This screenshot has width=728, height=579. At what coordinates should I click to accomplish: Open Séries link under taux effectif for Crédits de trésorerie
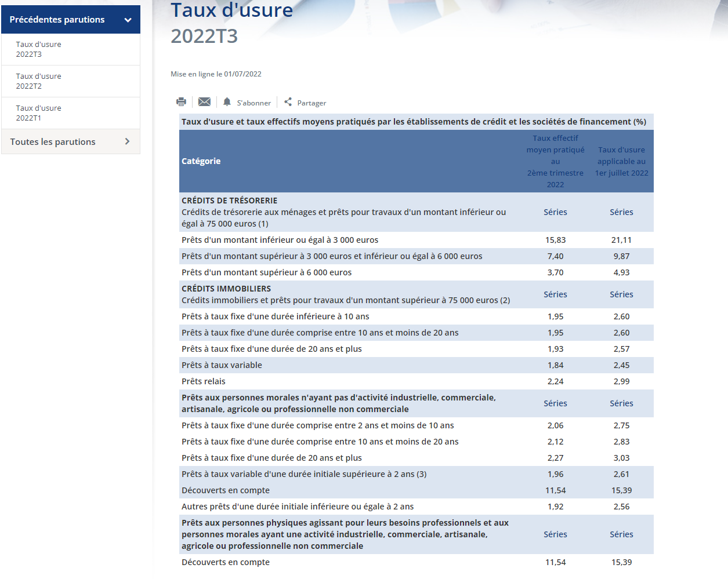[555, 212]
